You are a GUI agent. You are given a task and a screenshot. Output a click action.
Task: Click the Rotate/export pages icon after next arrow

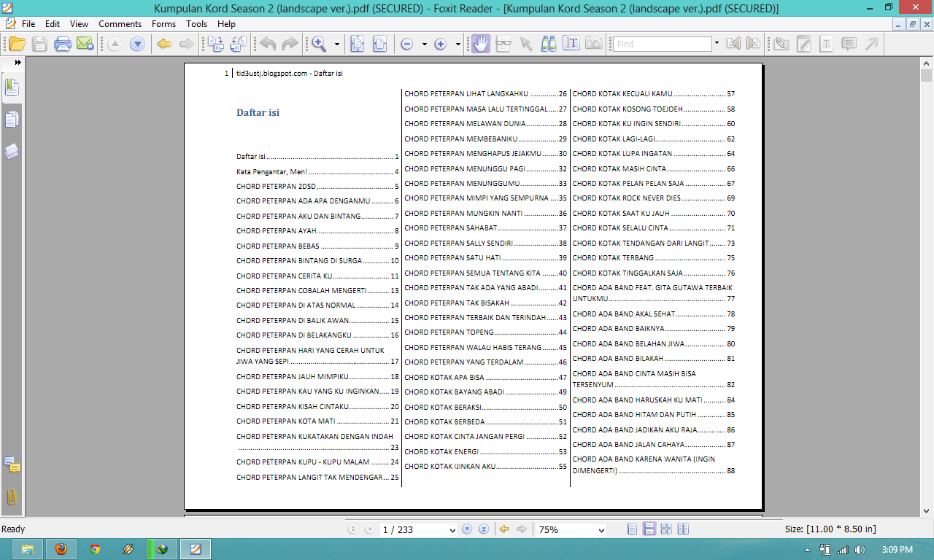[x=216, y=44]
